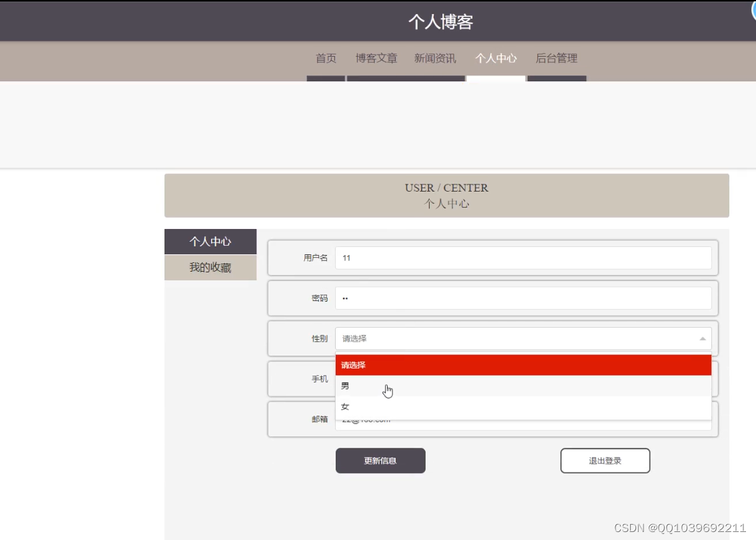756x540 pixels.
Task: Go to 博客文章 in the nav bar
Action: 376,59
